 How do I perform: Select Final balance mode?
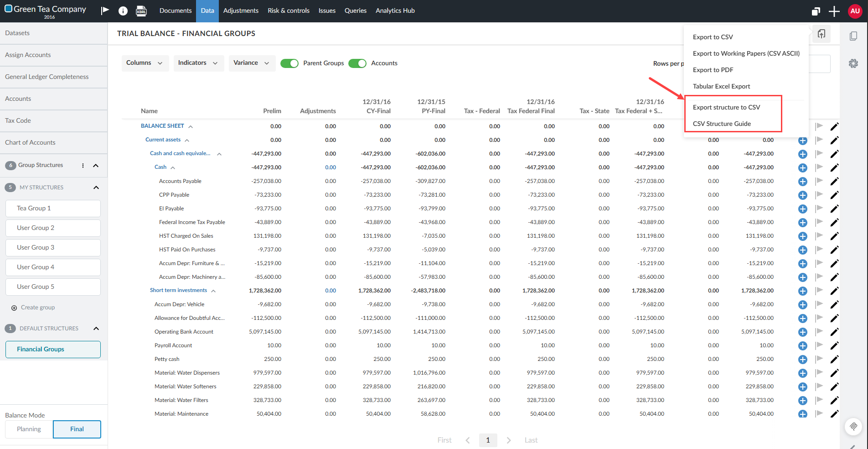pos(77,429)
